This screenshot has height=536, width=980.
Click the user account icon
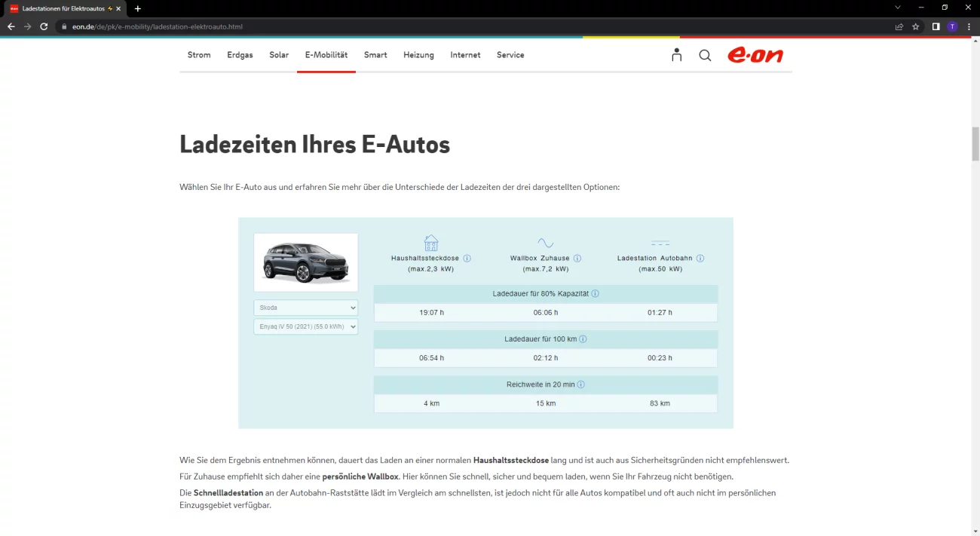(676, 55)
